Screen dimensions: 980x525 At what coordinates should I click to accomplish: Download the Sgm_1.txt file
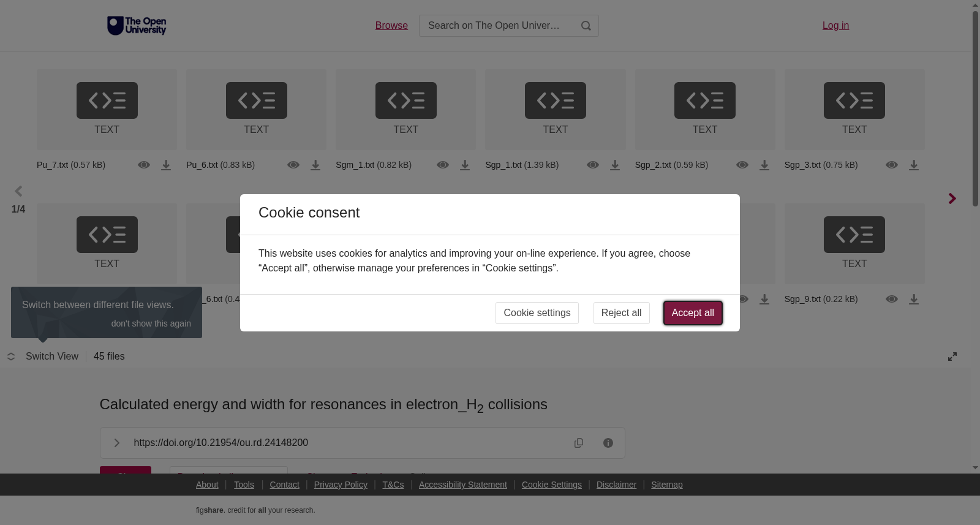(465, 165)
